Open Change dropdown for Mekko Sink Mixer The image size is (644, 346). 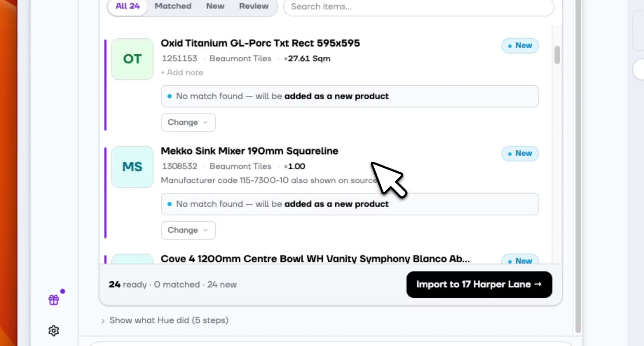point(188,230)
